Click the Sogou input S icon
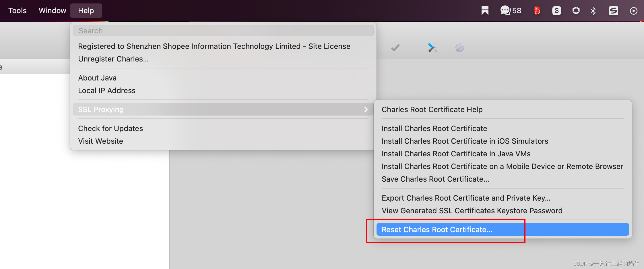 [614, 11]
